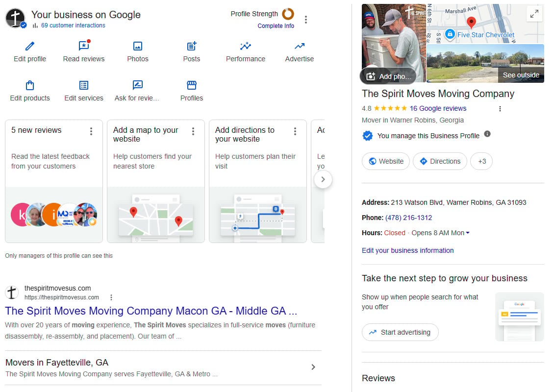Image resolution: width=554 pixels, height=392 pixels.
Task: Open options on Add a map card
Action: pyautogui.click(x=193, y=131)
